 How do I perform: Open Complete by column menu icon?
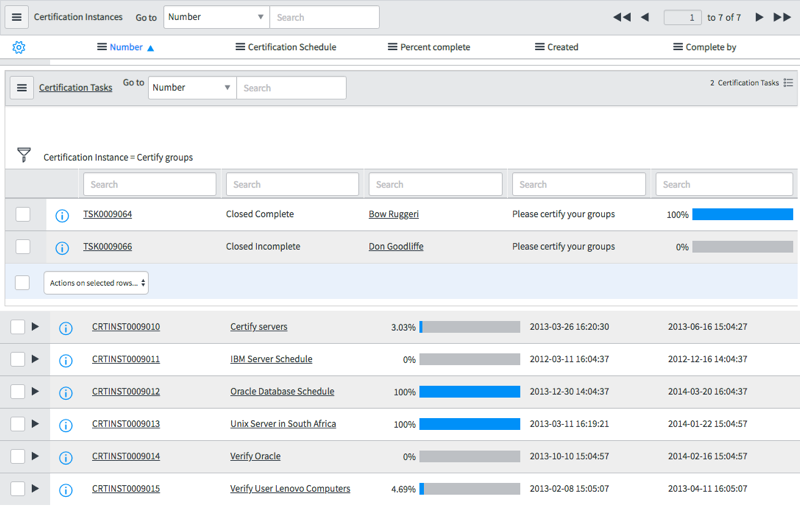coord(678,47)
